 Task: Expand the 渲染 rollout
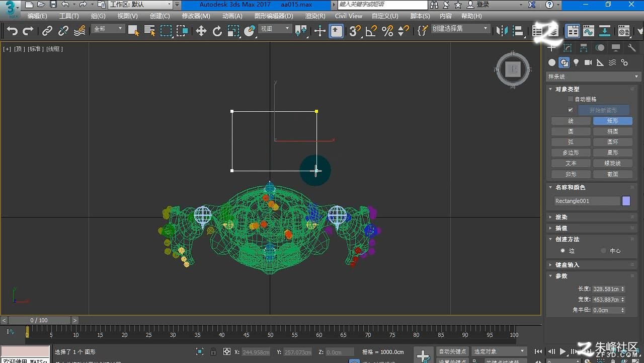pyautogui.click(x=592, y=217)
